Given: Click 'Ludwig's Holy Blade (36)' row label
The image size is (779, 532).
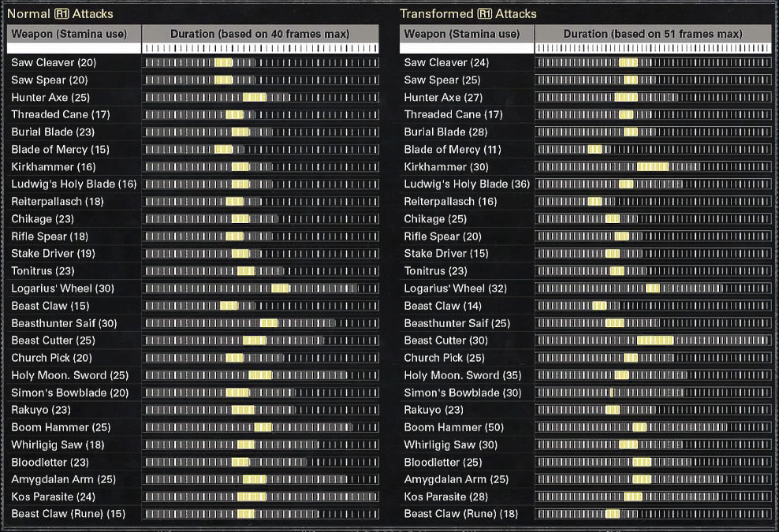Looking at the screenshot, I should pos(467,184).
